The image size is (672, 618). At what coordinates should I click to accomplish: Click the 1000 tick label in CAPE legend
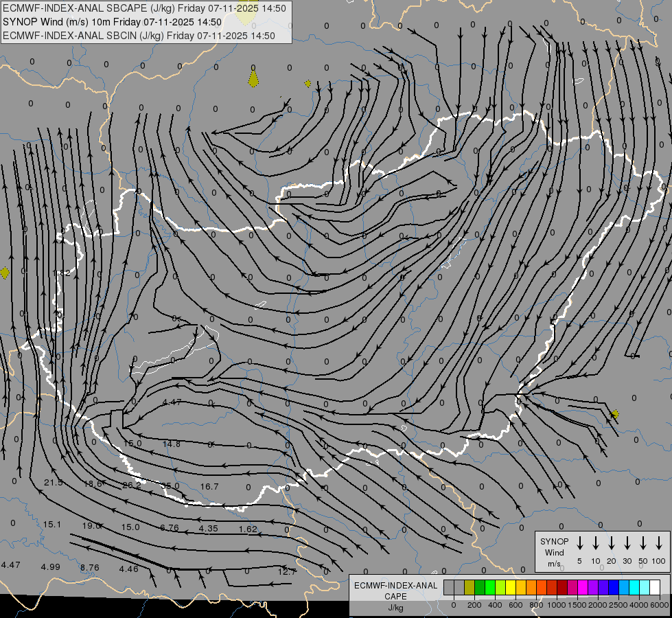(x=556, y=605)
